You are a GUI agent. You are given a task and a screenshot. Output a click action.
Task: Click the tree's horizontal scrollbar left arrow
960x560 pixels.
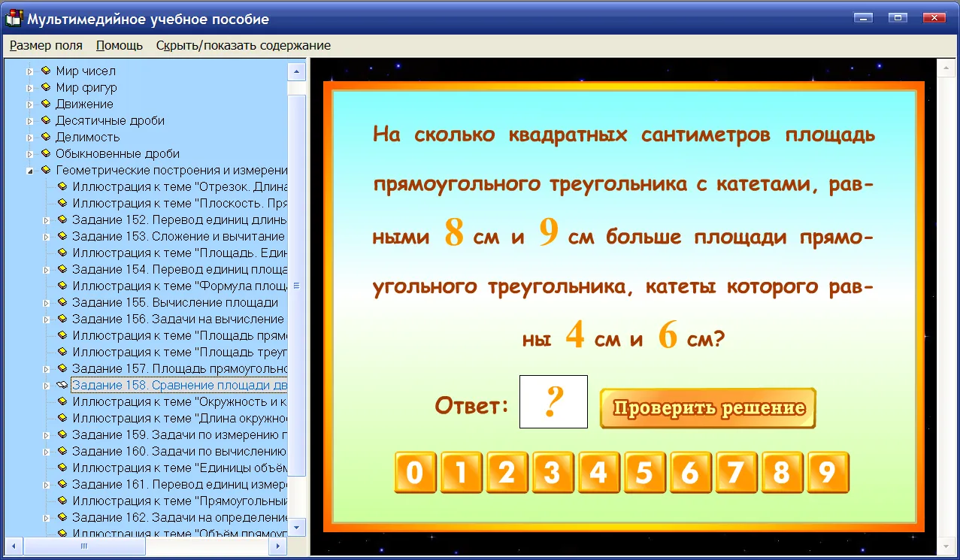click(14, 546)
